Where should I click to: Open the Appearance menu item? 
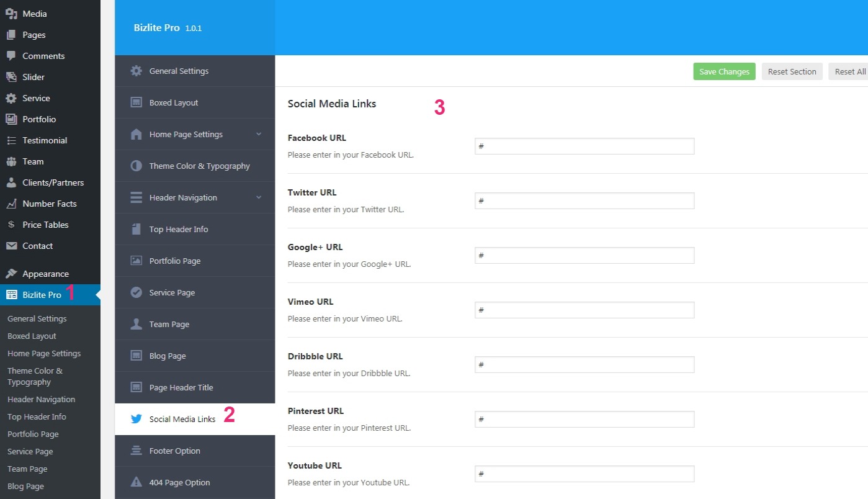[50, 274]
